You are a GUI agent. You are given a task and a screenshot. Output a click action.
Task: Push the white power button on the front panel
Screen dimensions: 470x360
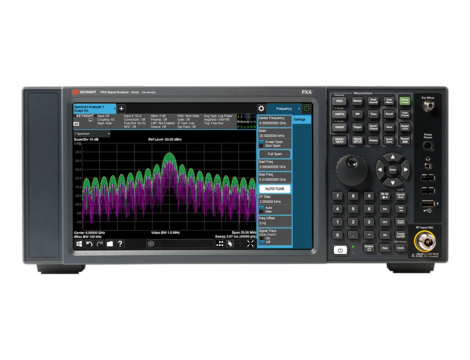[340, 250]
